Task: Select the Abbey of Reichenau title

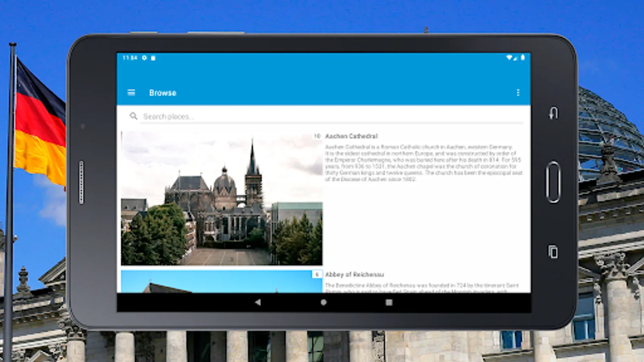Action: 355,274
